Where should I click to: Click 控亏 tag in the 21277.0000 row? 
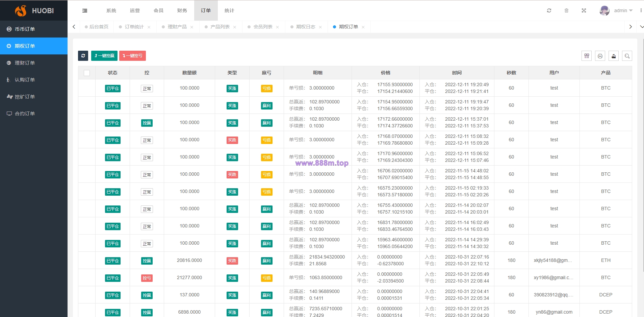[x=147, y=278]
